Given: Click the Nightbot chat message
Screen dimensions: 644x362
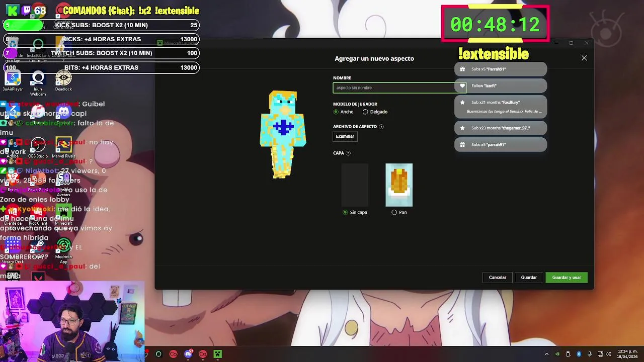Looking at the screenshot, I should 54,175.
